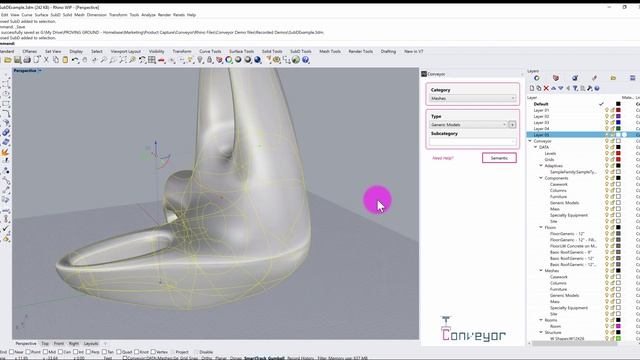The width and height of the screenshot is (640, 360).
Task: Enable the Vertex osnap checkbox
Action: tap(153, 352)
